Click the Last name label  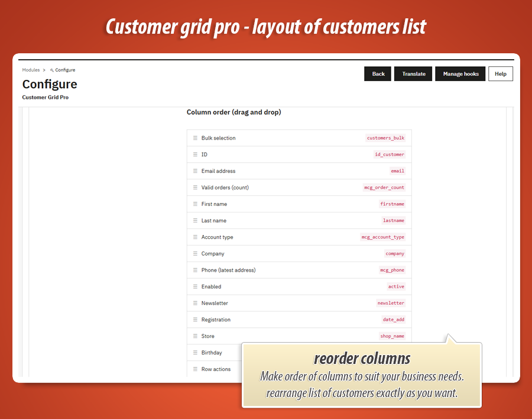214,221
